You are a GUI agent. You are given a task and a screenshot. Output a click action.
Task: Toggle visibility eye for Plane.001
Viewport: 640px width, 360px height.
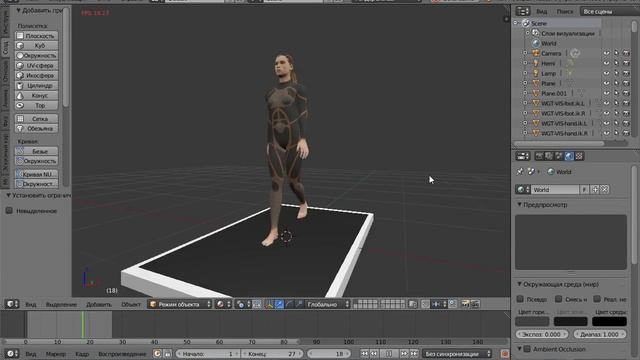[606, 93]
